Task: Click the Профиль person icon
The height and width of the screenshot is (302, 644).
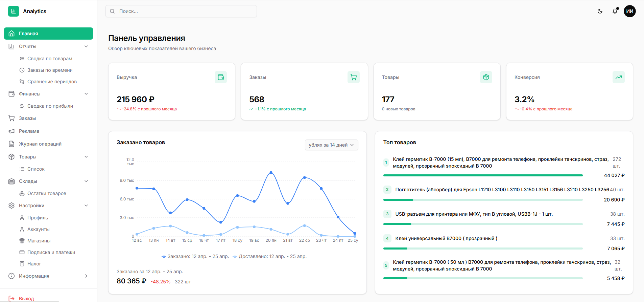Action: point(22,218)
